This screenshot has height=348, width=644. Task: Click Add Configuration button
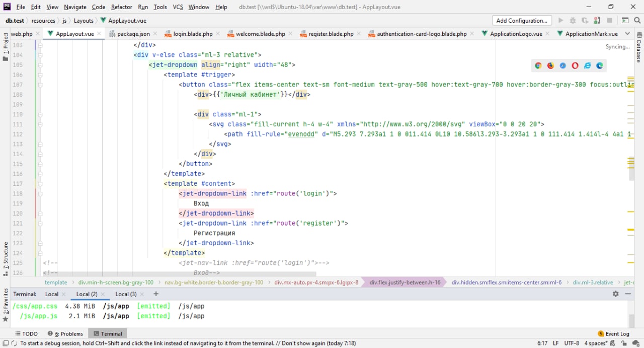pos(521,21)
